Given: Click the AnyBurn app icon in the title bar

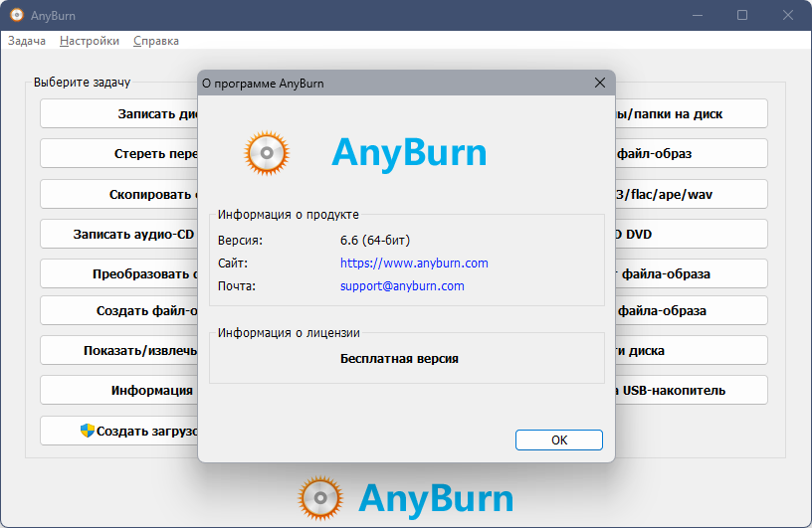Looking at the screenshot, I should pos(17,16).
